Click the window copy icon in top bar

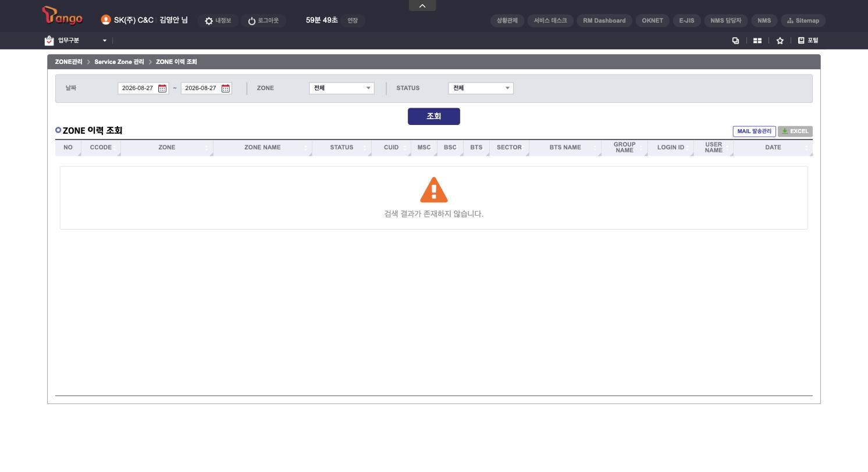(735, 41)
